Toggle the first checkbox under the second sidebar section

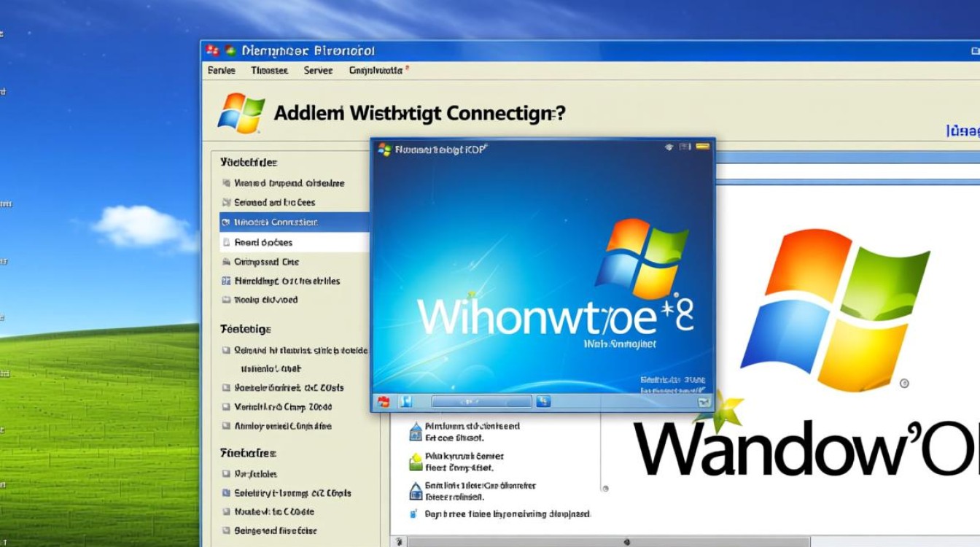(226, 350)
